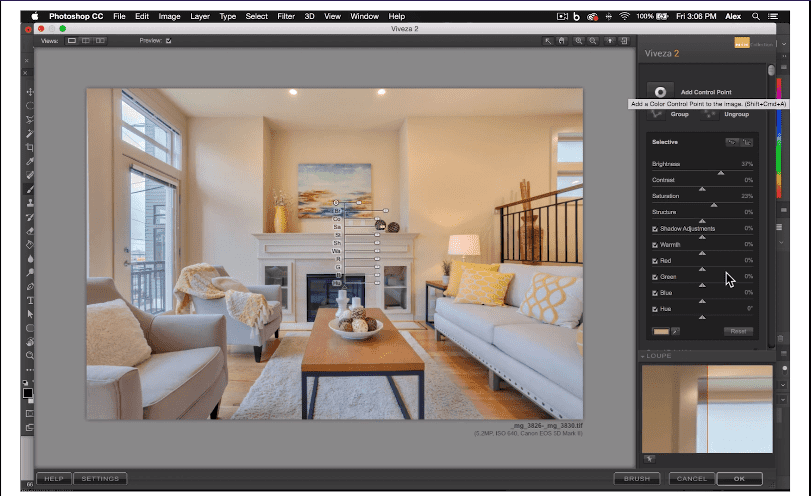811x496 pixels.
Task: Disable the Warmth checkbox
Action: point(655,245)
